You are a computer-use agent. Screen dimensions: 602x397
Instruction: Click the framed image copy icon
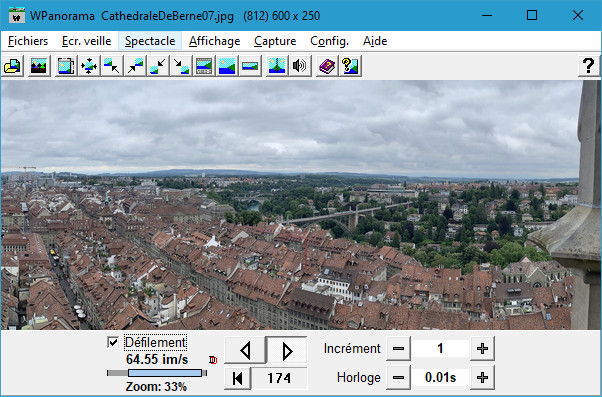pyautogui.click(x=66, y=66)
